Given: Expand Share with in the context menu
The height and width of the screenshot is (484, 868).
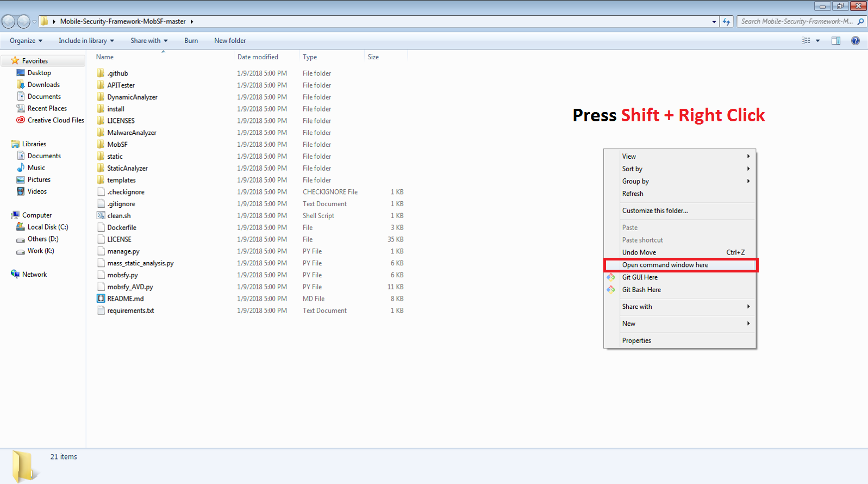Looking at the screenshot, I should click(x=680, y=307).
